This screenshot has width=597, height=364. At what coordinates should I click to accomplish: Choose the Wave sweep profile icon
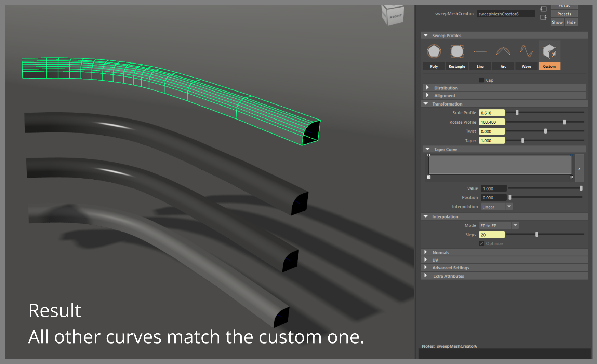[526, 52]
